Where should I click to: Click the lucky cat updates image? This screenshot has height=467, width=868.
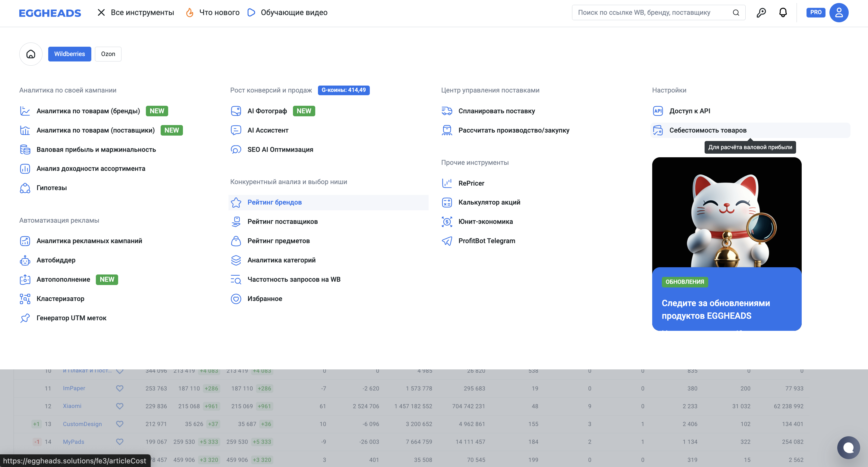pos(727,213)
